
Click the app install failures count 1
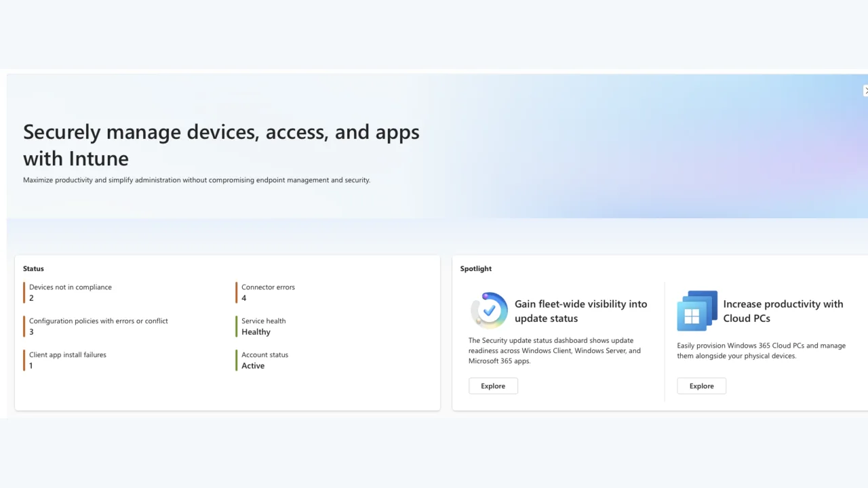point(31,366)
